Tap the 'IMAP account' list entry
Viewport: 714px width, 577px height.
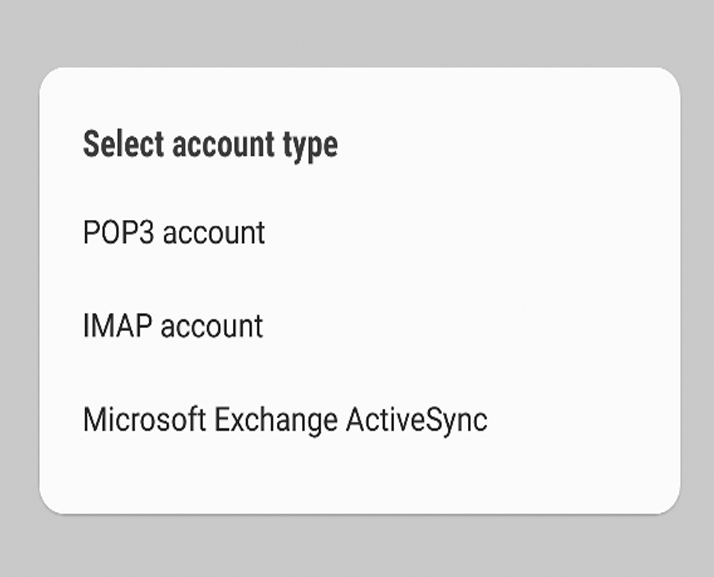tap(360, 326)
